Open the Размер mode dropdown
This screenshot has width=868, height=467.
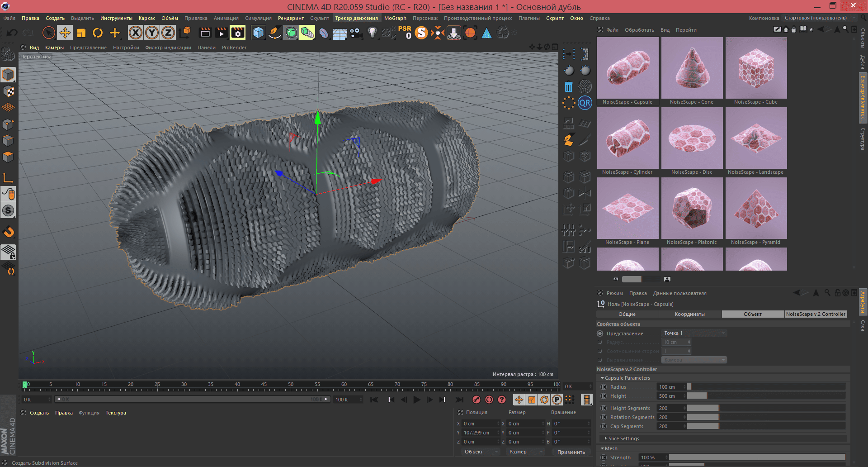pos(525,452)
